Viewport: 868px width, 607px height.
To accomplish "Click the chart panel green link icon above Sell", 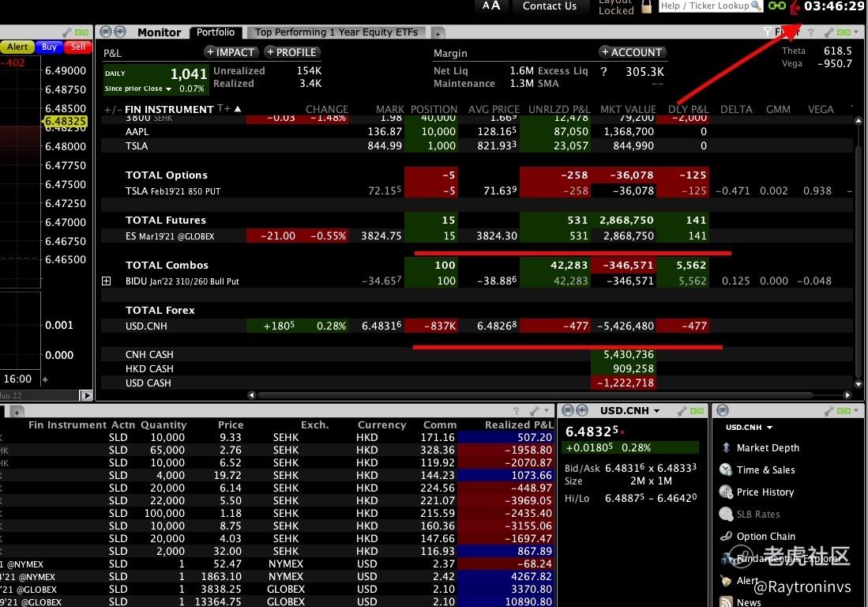I will point(82,32).
